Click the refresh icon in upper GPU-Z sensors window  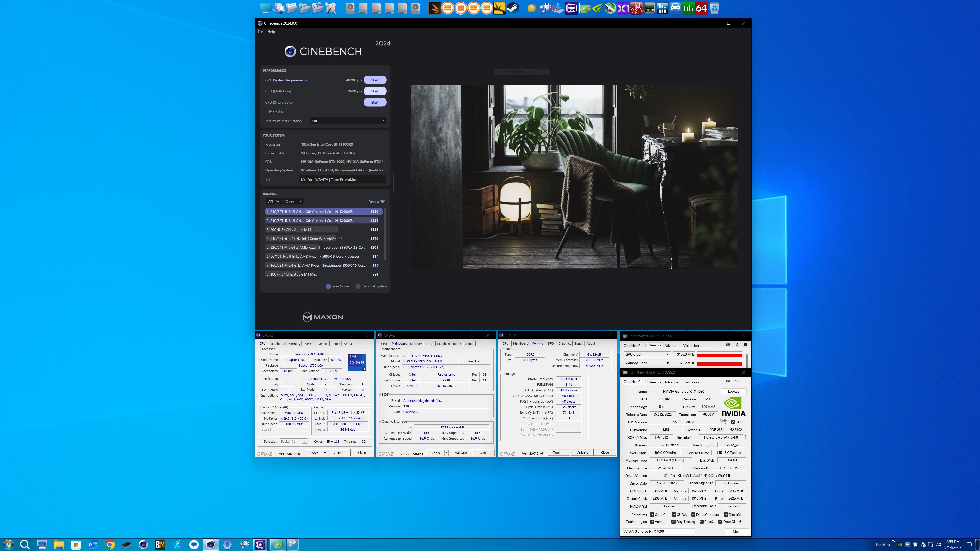[x=737, y=345]
